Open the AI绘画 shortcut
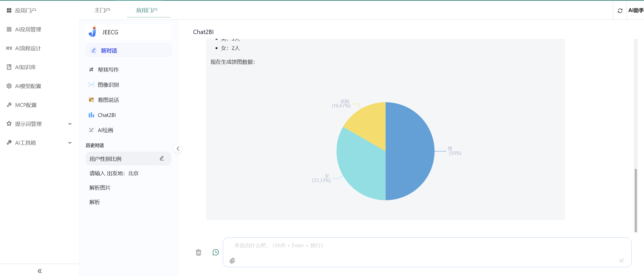Image resolution: width=644 pixels, height=276 pixels. click(105, 130)
